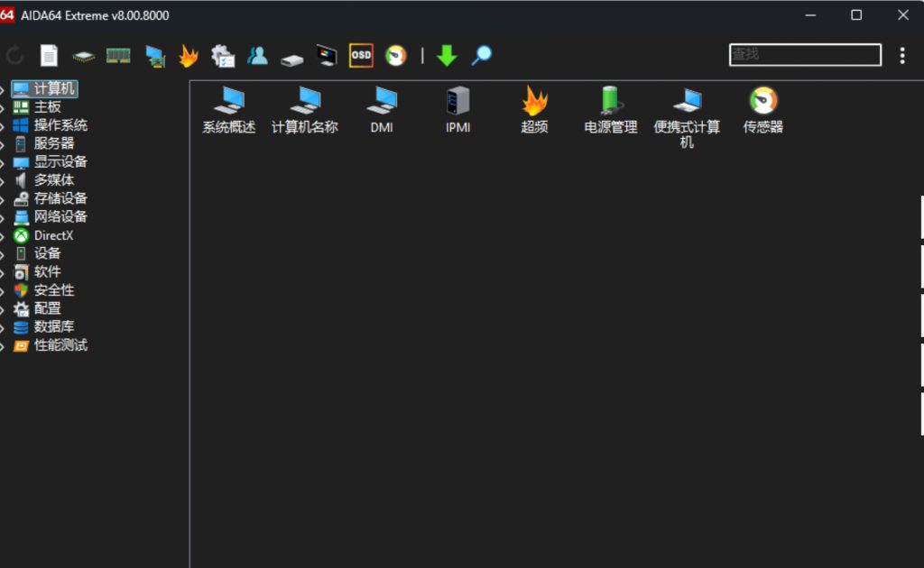
Task: Select 数据库 in the tree
Action: click(43, 326)
